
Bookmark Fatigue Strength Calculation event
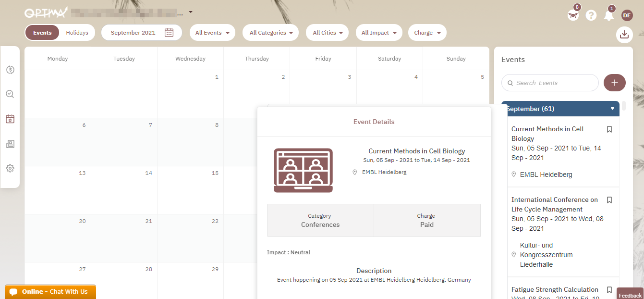(609, 290)
